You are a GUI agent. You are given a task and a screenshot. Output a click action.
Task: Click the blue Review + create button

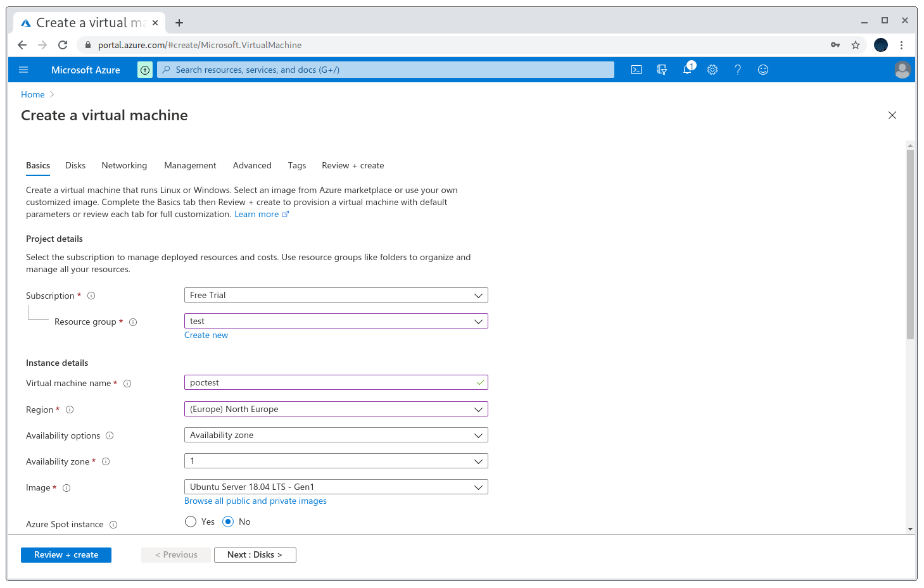point(66,554)
